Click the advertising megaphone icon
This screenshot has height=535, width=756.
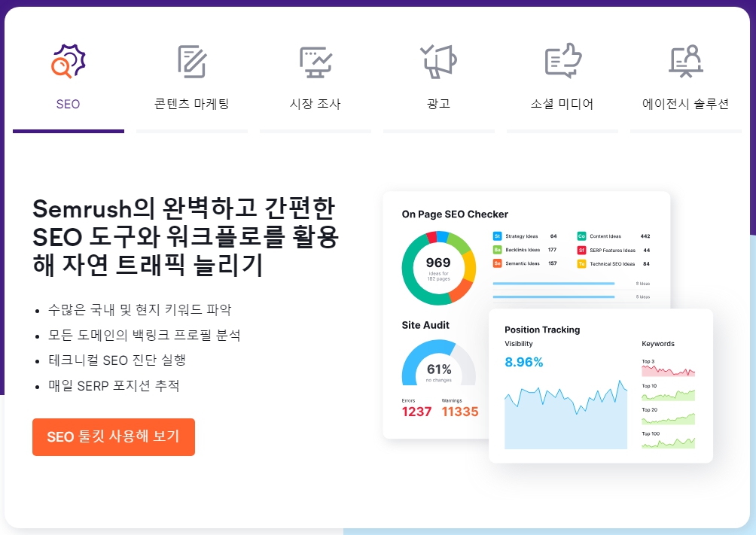pyautogui.click(x=438, y=61)
